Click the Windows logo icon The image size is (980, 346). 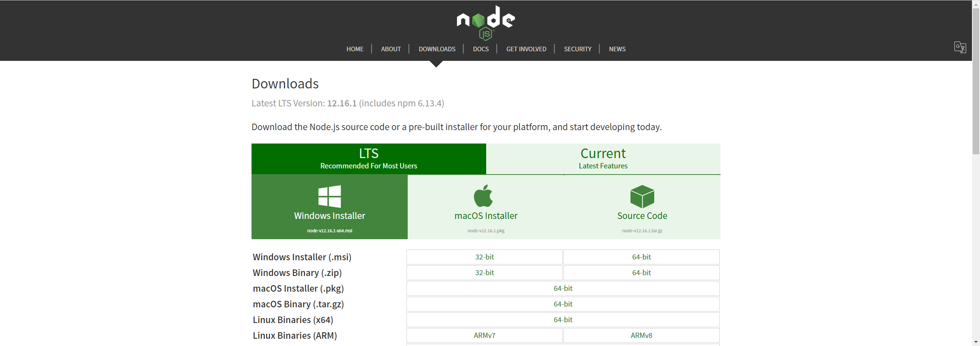[x=330, y=197]
